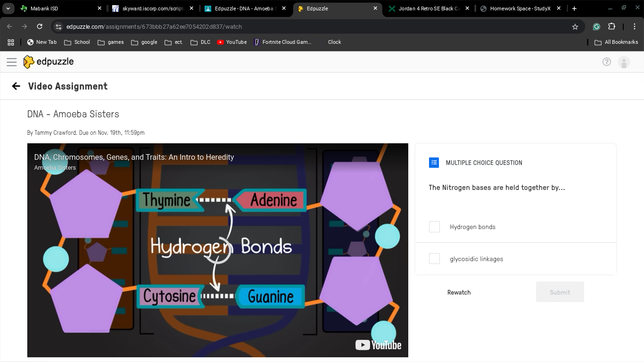Click the multiple choice question icon
The width and height of the screenshot is (644, 362).
434,163
